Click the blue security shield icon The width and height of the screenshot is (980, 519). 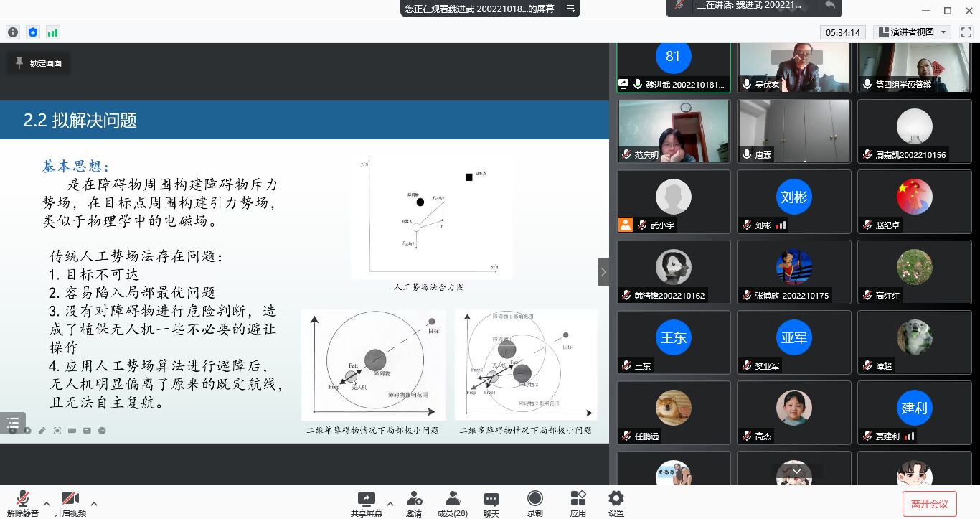coord(32,32)
